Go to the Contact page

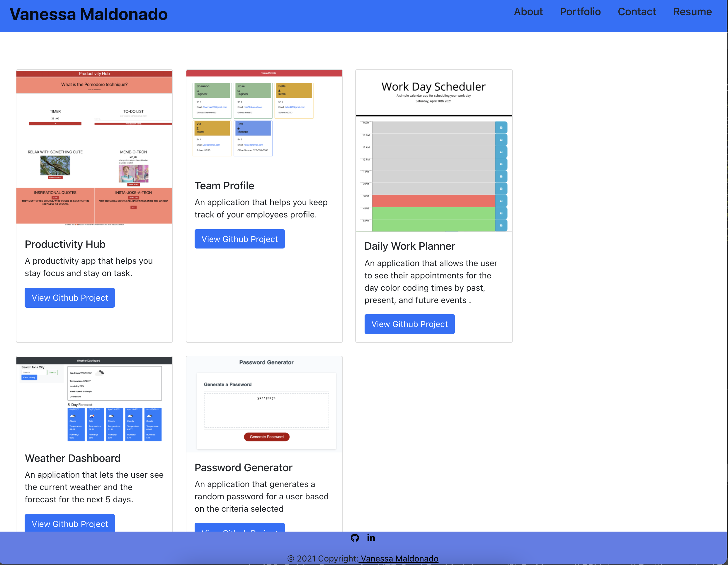coord(637,12)
